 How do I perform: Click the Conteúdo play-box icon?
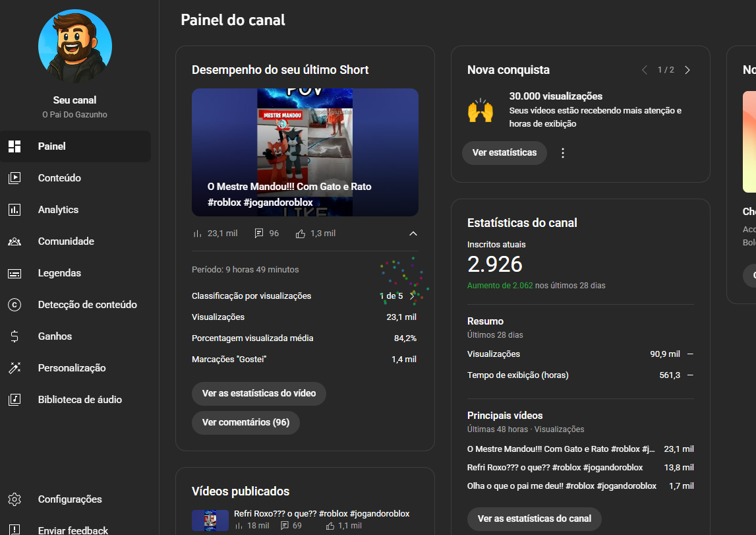15,178
